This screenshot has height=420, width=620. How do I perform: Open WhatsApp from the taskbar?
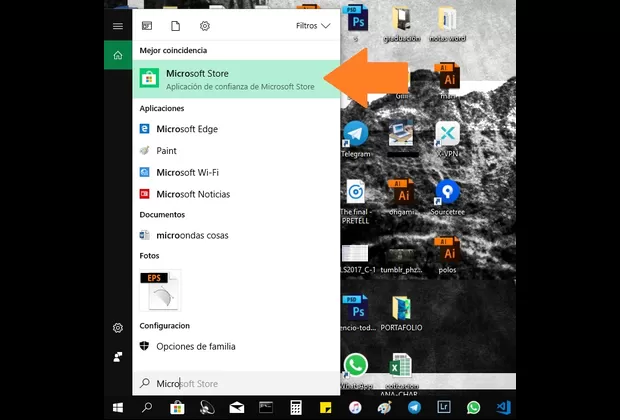coord(474,407)
